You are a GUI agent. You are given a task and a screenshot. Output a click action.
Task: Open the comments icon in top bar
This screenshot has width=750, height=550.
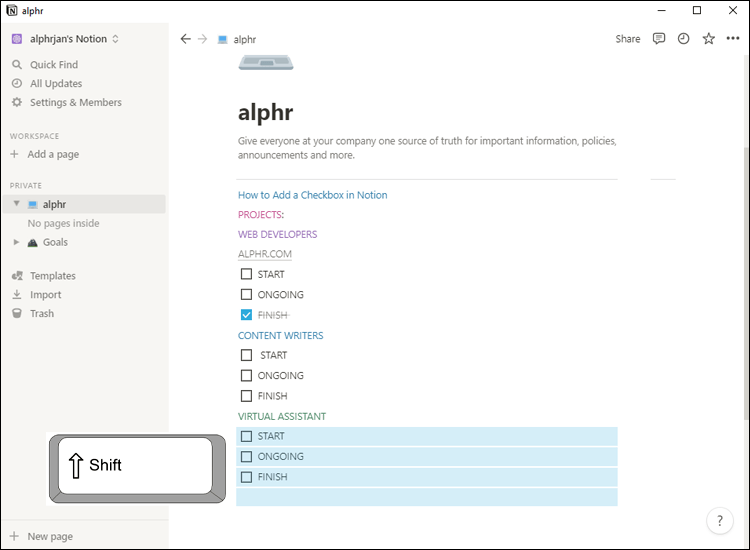click(x=659, y=39)
